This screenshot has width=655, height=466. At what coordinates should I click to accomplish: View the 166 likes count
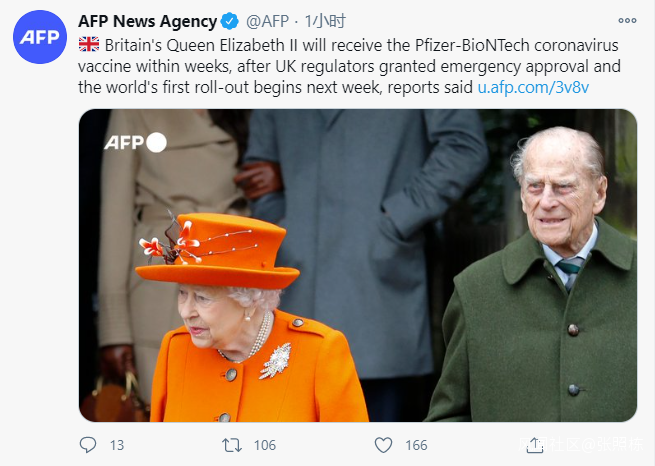tap(416, 445)
